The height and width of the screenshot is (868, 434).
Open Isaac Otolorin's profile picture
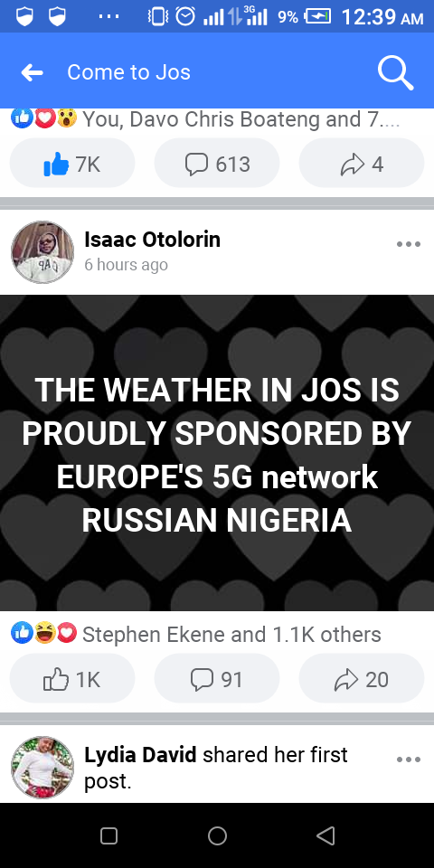tap(42, 252)
